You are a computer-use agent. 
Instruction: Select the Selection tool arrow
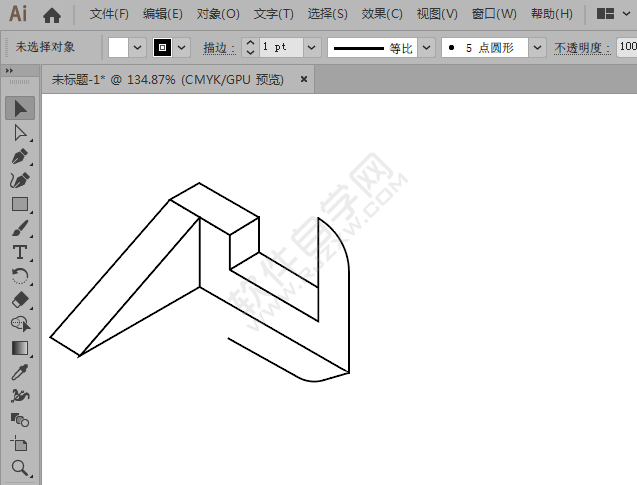20,108
